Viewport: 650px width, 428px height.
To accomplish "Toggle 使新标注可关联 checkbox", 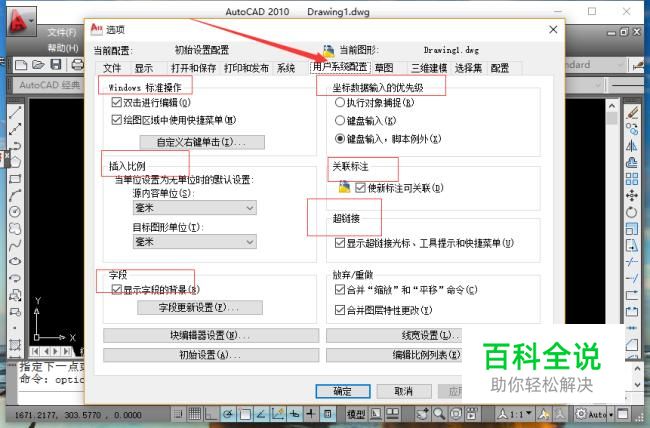I will (360, 188).
